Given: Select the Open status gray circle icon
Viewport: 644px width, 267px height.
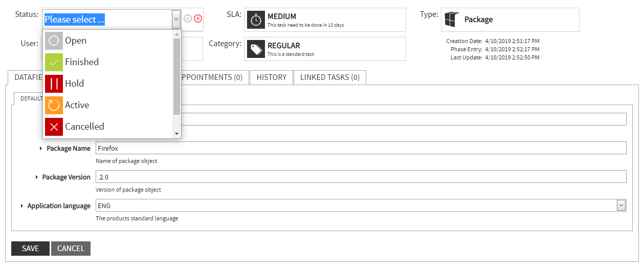Looking at the screenshot, I should pos(54,40).
